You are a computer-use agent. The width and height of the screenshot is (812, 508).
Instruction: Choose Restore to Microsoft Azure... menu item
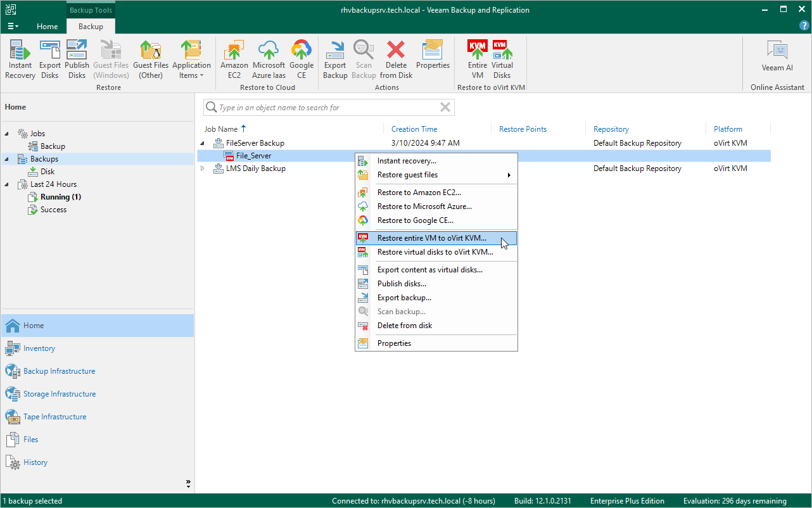click(436, 206)
